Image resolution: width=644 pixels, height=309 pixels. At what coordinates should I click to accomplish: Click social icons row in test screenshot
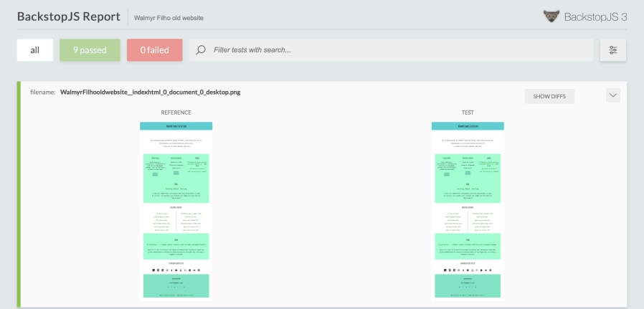click(x=468, y=270)
